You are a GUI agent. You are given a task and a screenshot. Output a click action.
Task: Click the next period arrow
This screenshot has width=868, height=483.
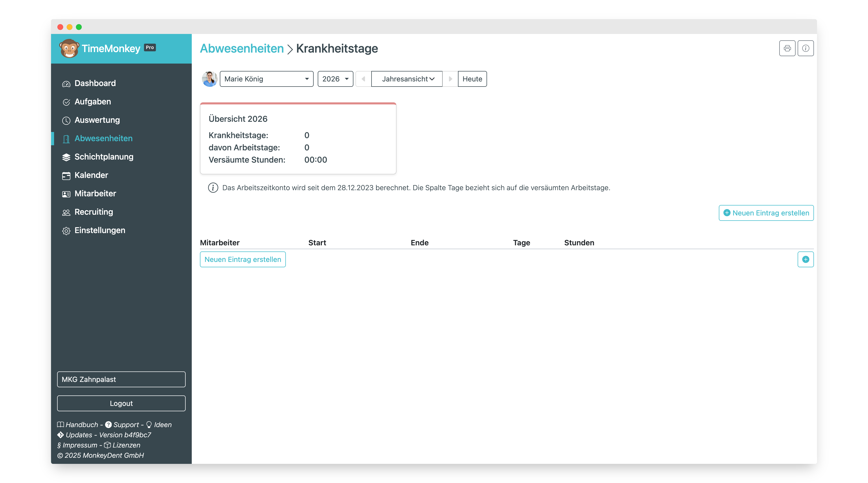coord(451,79)
